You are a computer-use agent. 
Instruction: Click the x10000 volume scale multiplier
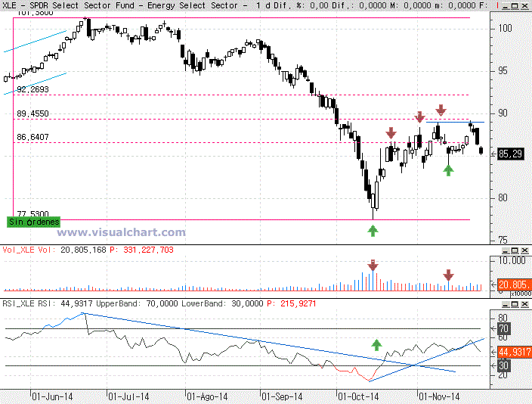point(521,294)
